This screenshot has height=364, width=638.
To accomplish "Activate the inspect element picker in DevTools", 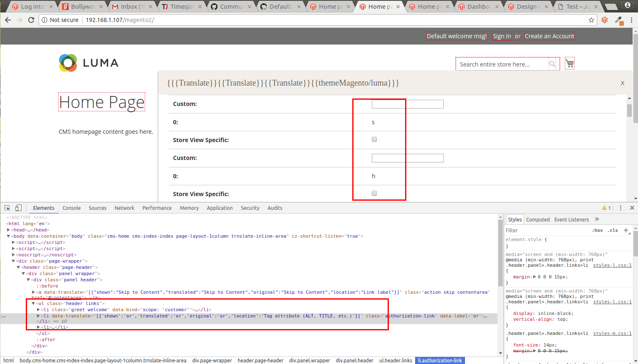I will pyautogui.click(x=7, y=208).
